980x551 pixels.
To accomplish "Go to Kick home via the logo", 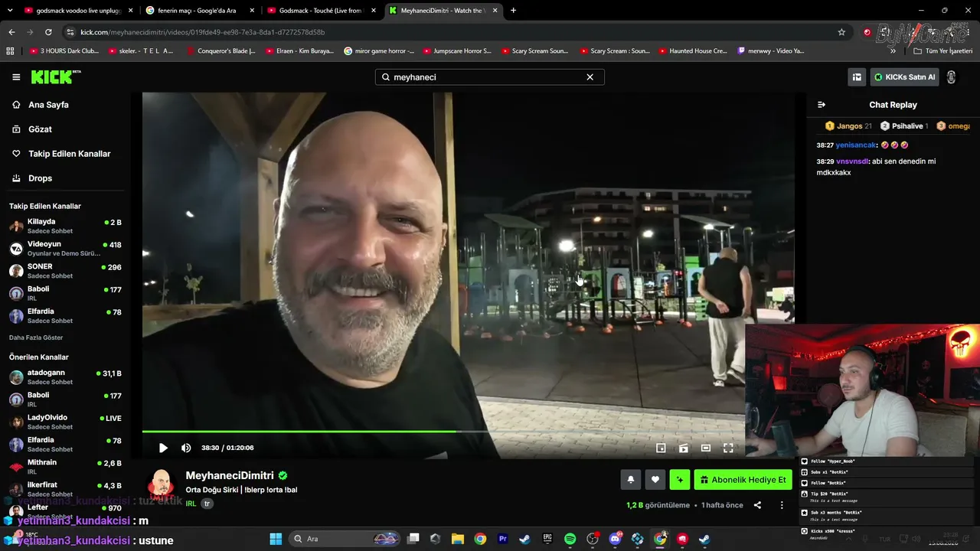I will (55, 77).
